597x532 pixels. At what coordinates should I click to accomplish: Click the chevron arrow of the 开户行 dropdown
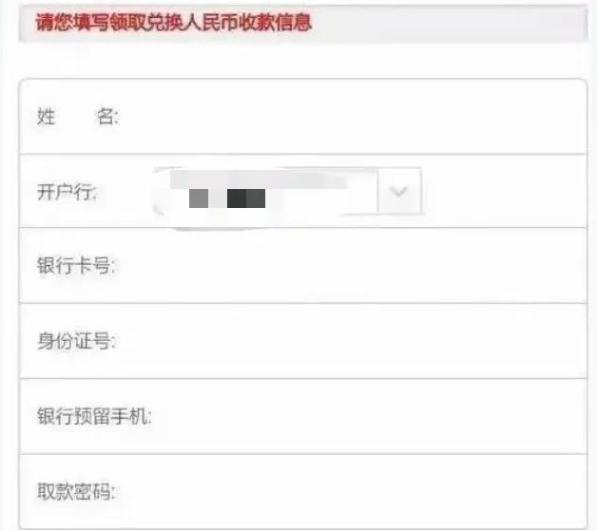coord(399,191)
